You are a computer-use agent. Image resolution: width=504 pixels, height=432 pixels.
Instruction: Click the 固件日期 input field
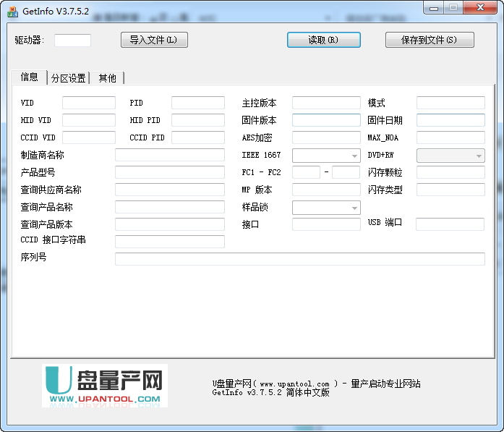[x=450, y=120]
